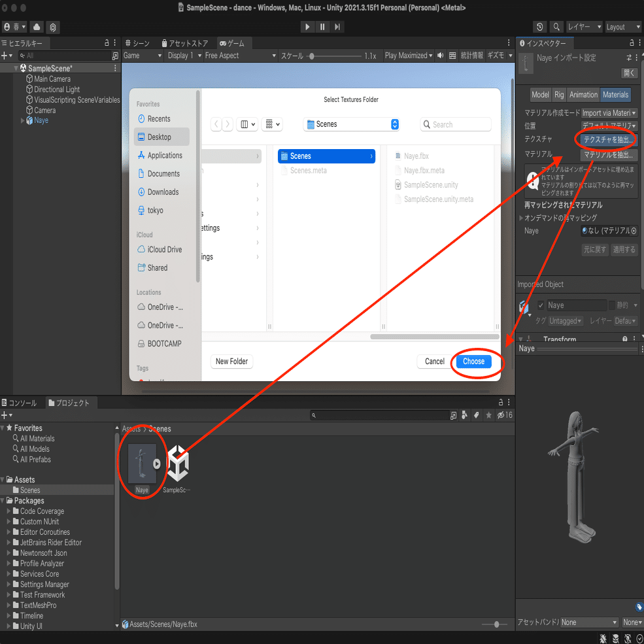
Task: Click the global search magnifier icon
Action: coord(556,27)
